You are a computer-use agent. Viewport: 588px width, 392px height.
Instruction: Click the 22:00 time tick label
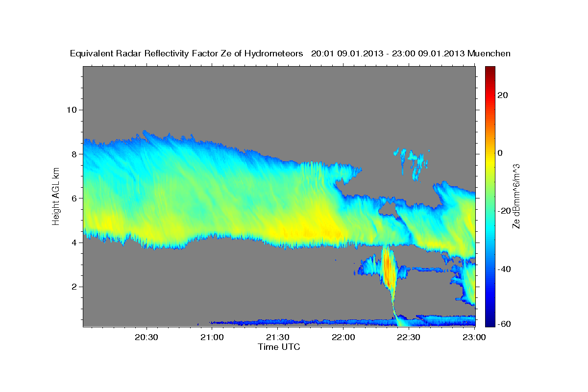click(x=343, y=337)
